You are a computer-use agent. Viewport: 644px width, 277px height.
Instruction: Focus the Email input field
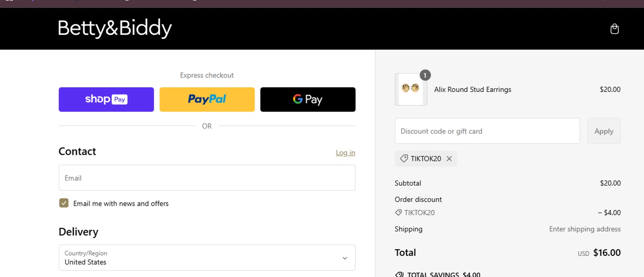207,178
